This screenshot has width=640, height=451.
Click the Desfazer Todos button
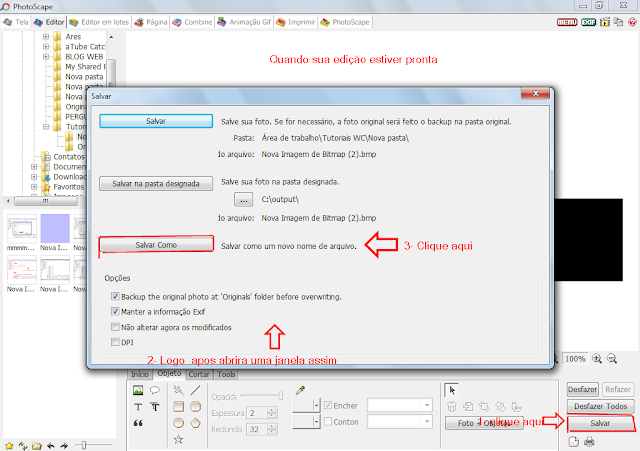tap(600, 406)
